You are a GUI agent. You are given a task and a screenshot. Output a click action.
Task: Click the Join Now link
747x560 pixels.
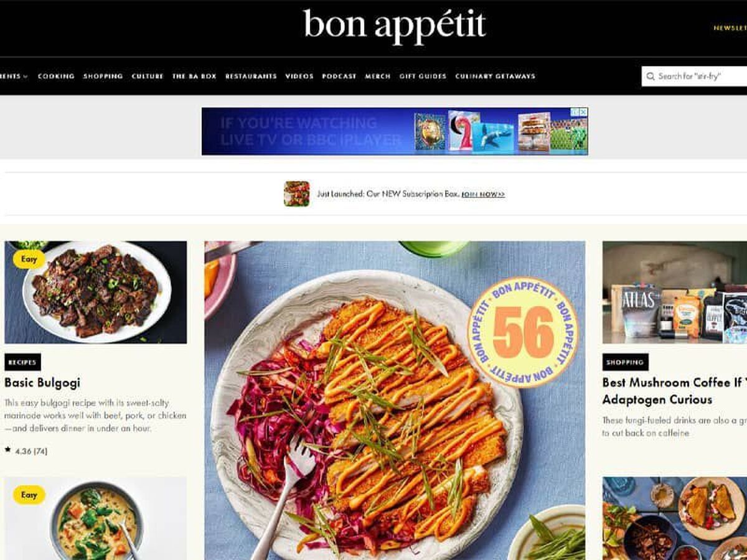point(483,194)
